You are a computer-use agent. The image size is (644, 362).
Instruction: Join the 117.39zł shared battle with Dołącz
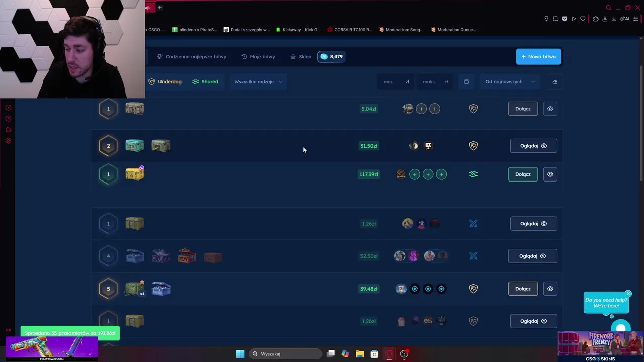click(523, 174)
